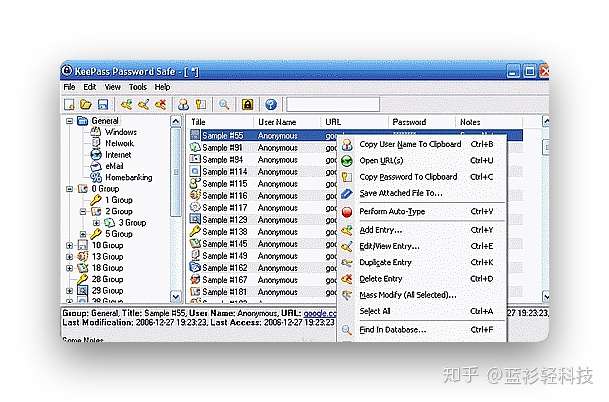The width and height of the screenshot is (609, 402).
Task: Choose Select All in context menu
Action: [422, 311]
